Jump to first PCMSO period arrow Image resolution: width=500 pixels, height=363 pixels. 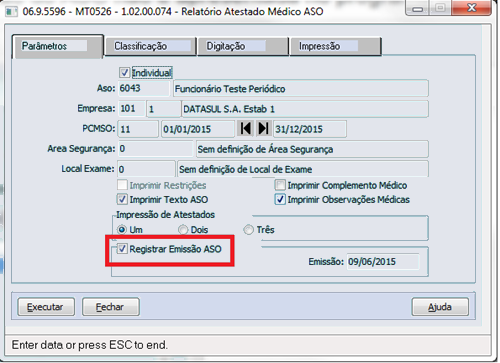[x=246, y=129]
